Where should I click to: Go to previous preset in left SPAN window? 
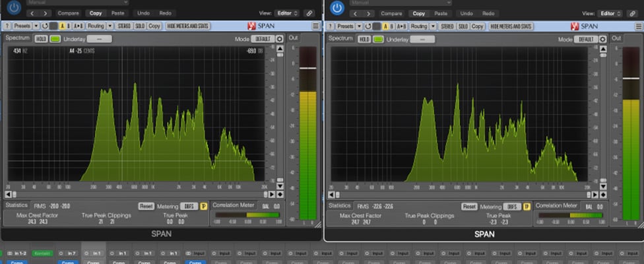click(x=34, y=13)
